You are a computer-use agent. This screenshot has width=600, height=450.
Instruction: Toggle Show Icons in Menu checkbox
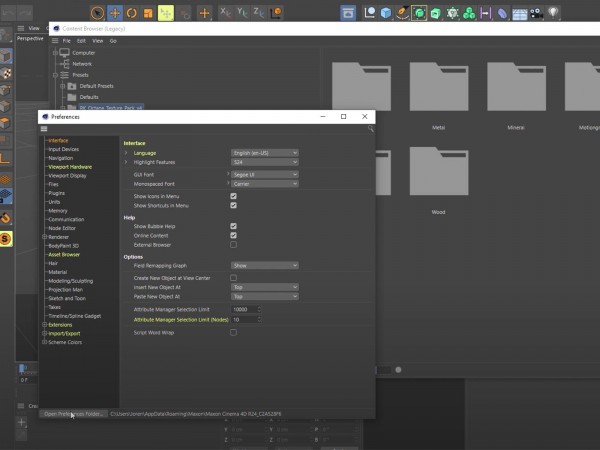[x=233, y=196]
